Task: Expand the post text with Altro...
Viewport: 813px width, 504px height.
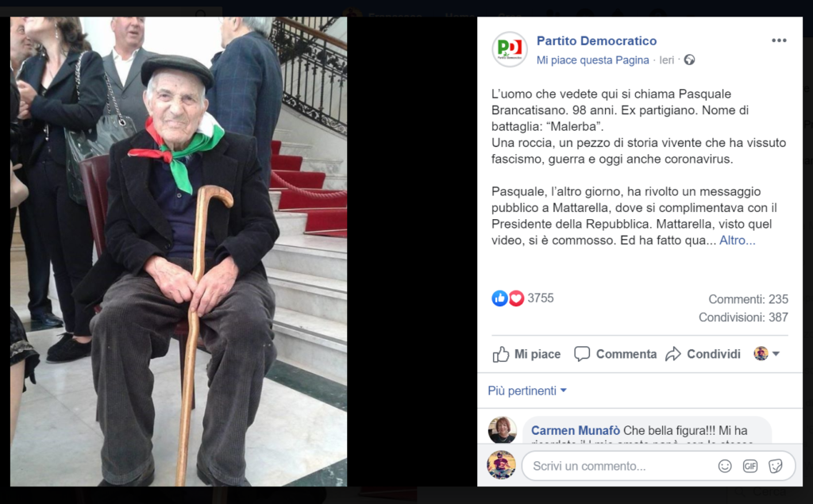Action: (x=737, y=240)
